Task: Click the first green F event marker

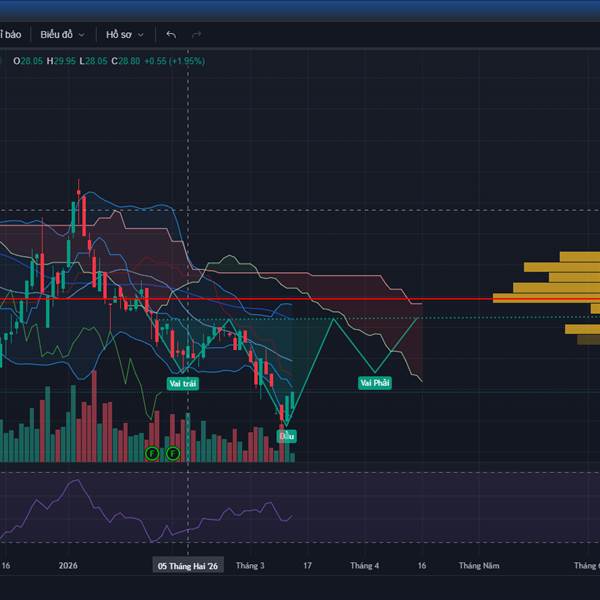Action: point(152,453)
